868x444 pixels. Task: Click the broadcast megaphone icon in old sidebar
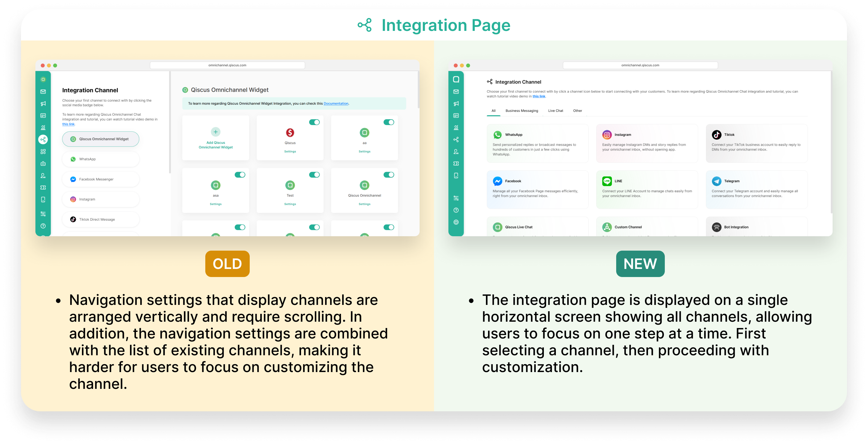tap(43, 104)
